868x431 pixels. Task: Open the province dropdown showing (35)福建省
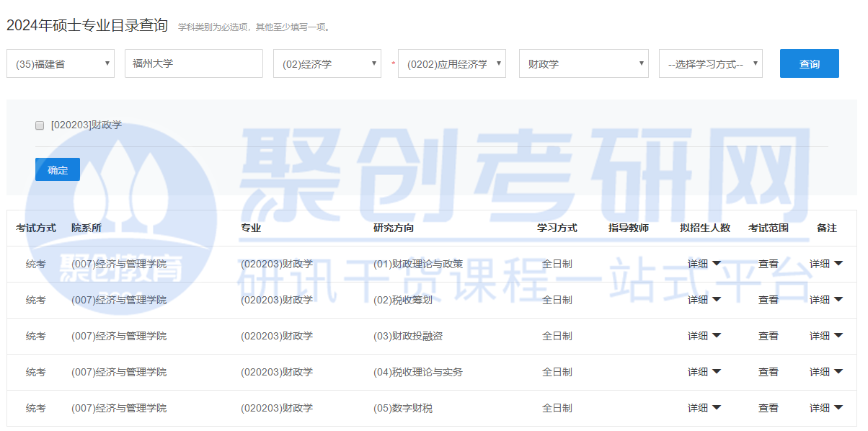click(x=61, y=63)
